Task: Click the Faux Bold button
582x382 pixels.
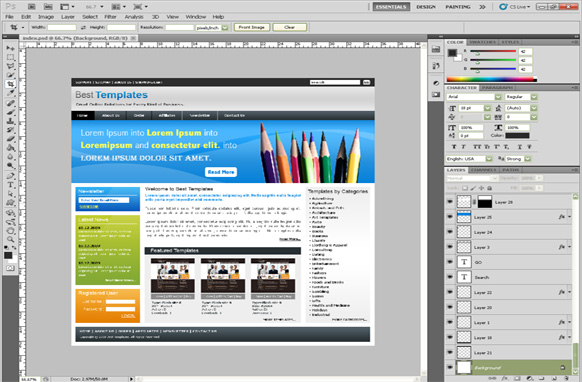Action: coord(454,147)
